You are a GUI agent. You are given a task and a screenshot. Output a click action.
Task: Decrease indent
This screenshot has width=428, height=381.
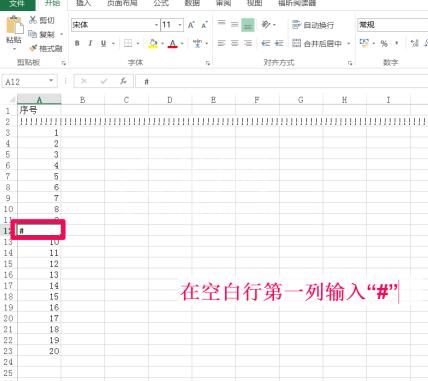pyautogui.click(x=266, y=43)
